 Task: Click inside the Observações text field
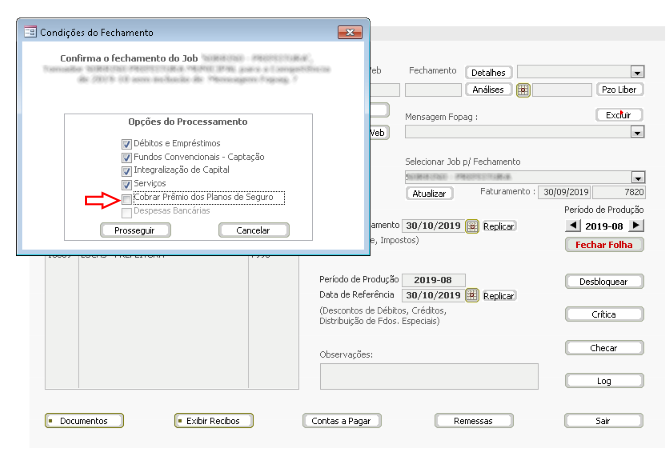pos(428,376)
